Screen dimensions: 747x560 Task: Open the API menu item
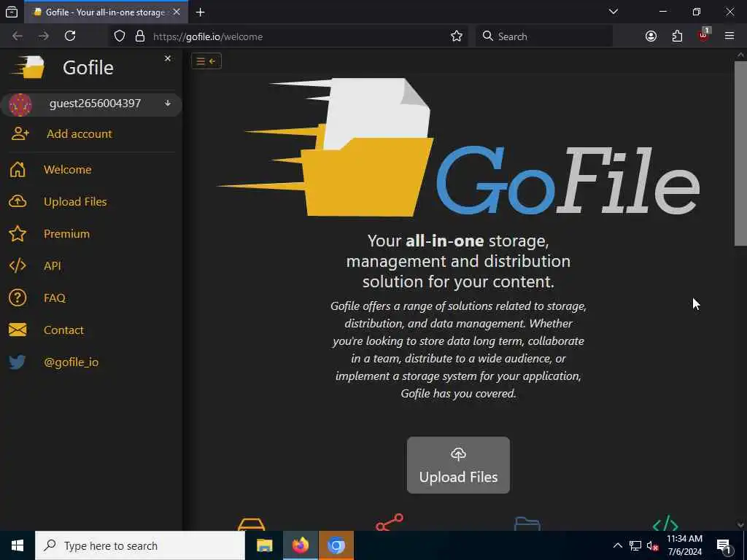tap(53, 265)
